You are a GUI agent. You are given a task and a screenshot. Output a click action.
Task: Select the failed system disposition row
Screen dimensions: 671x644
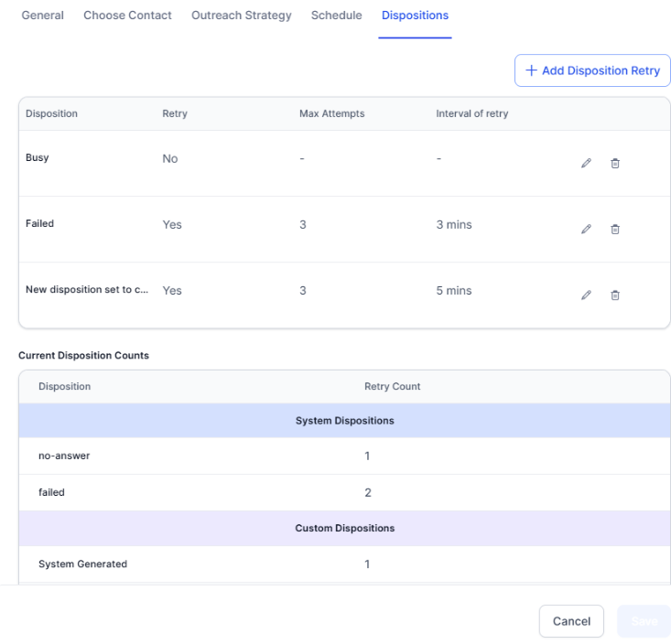point(51,492)
